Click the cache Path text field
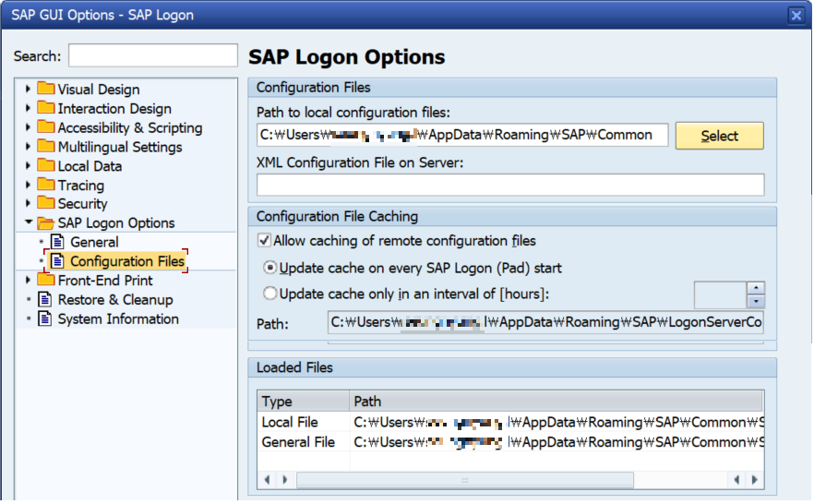 545,322
